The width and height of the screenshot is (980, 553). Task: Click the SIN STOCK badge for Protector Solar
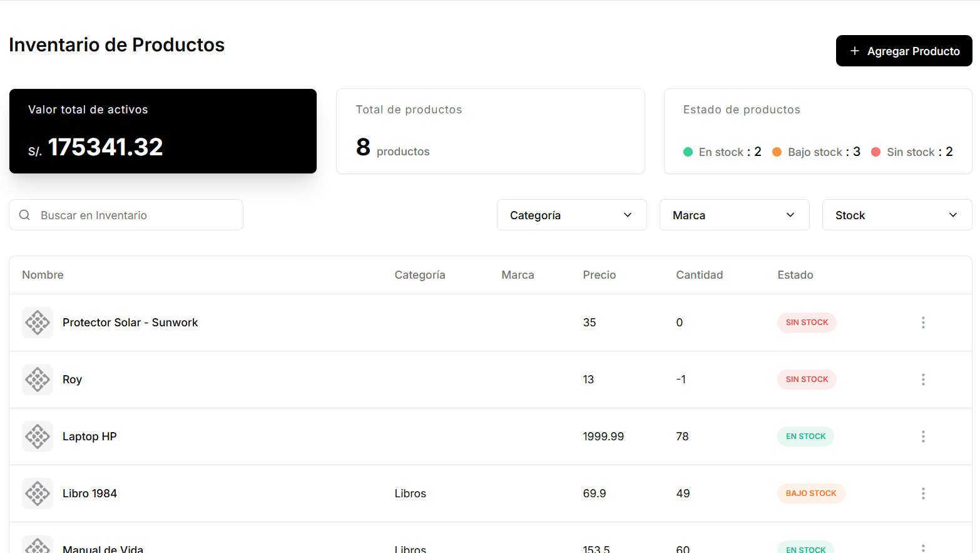(807, 323)
